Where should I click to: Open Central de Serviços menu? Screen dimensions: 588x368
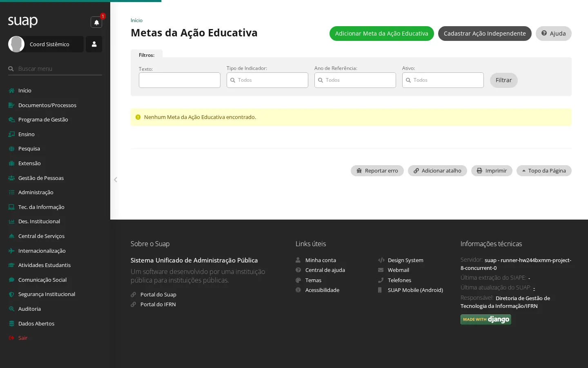click(x=55, y=236)
